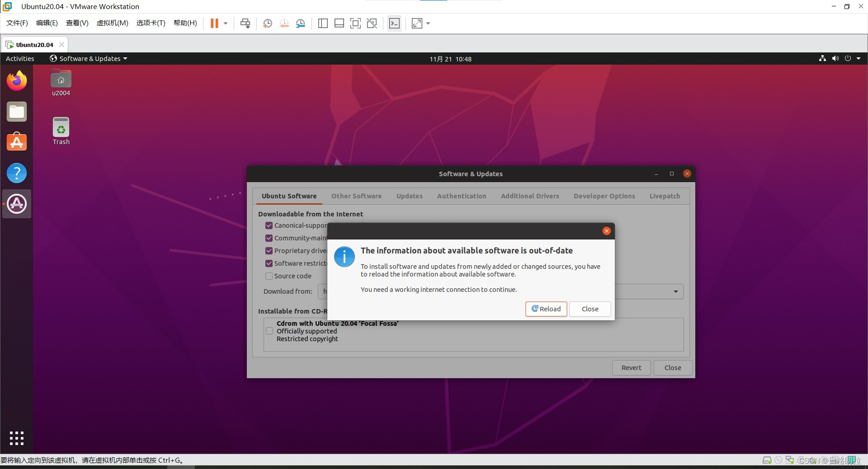Click the volume icon in Ubuntu top bar

(x=835, y=58)
